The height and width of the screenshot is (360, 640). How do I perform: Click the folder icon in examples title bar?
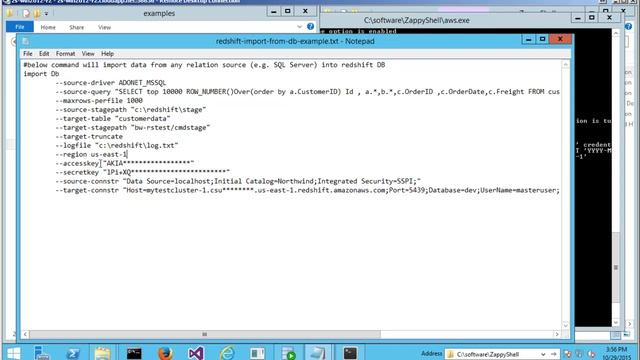(9, 13)
